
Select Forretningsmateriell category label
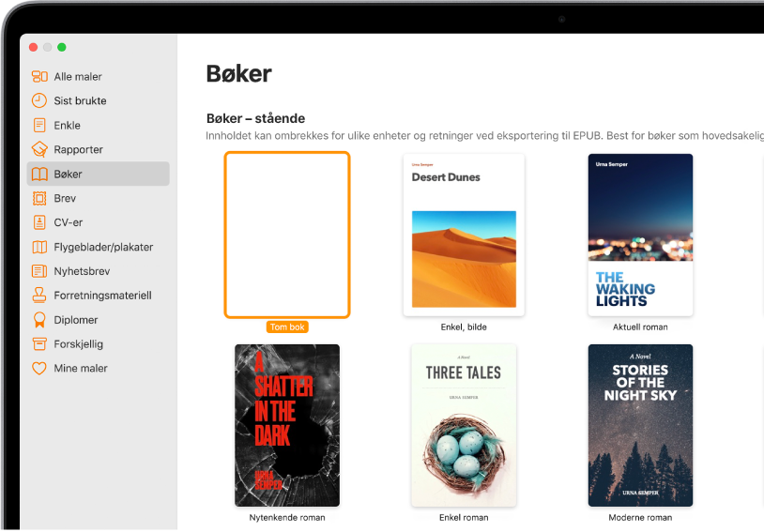103,296
